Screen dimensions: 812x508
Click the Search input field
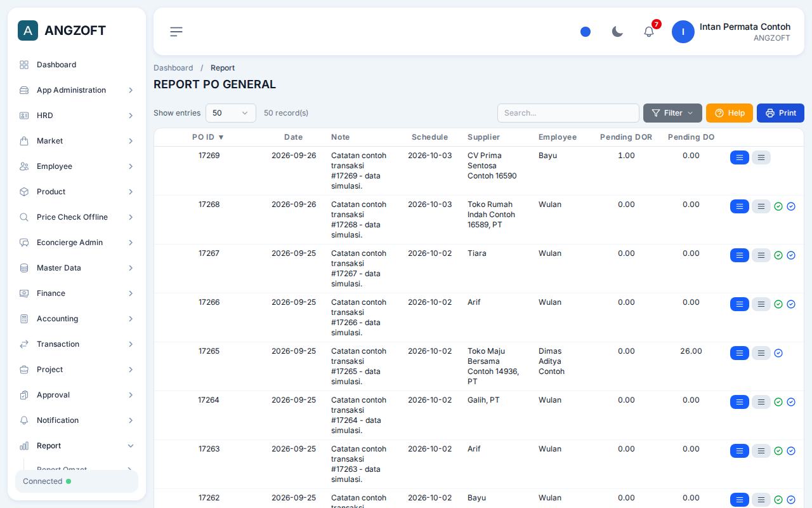tap(568, 113)
